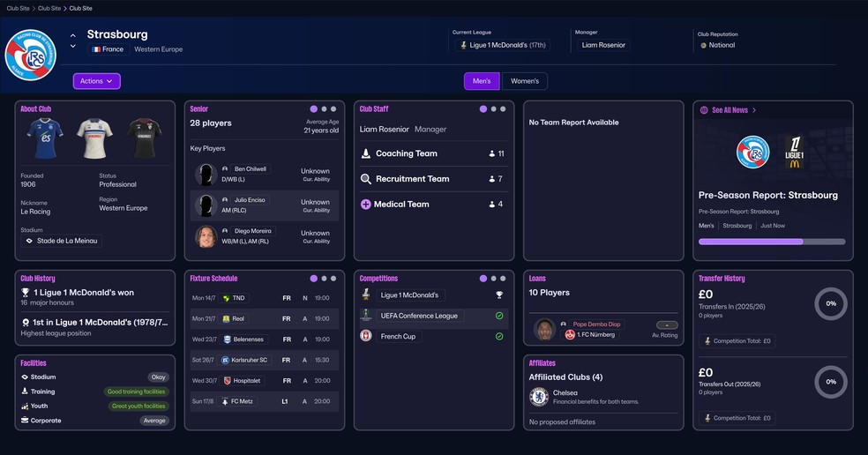Select second page dot in Senior card
The width and height of the screenshot is (868, 455).
[325, 109]
